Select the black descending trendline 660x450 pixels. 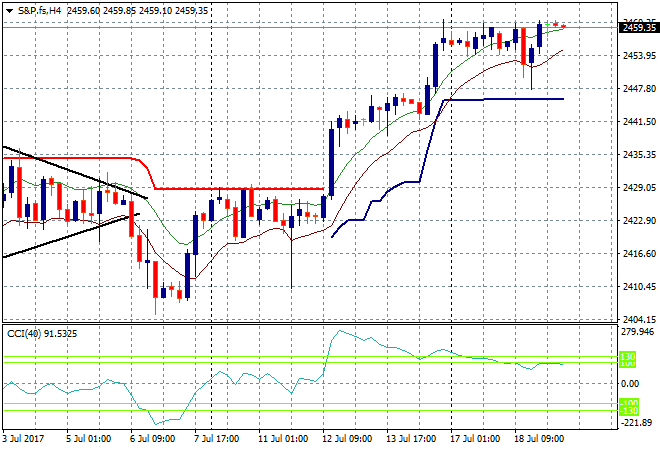point(75,173)
